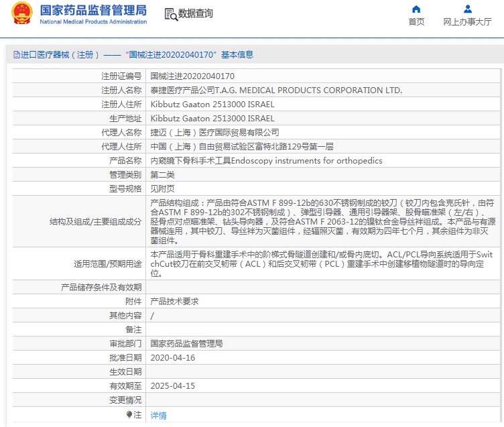Screen dimensions: 504x427
Task: Click agent name 捷迈（上海）医疗国际贸易有限公司
Action: tap(214, 133)
